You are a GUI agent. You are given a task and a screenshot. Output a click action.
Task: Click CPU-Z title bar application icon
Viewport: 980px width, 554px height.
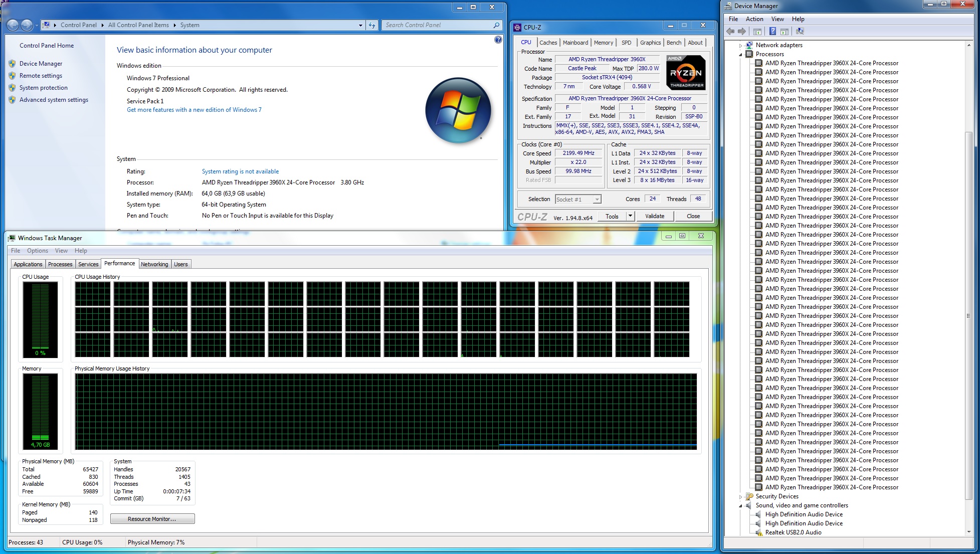[518, 28]
